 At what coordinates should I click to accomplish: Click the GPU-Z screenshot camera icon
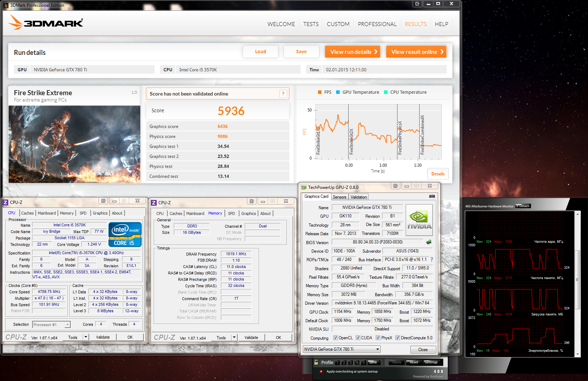point(432,196)
